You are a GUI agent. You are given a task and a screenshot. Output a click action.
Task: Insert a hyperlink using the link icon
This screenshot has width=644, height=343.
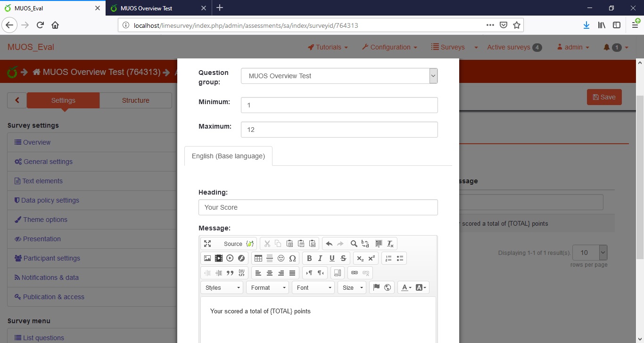355,273
